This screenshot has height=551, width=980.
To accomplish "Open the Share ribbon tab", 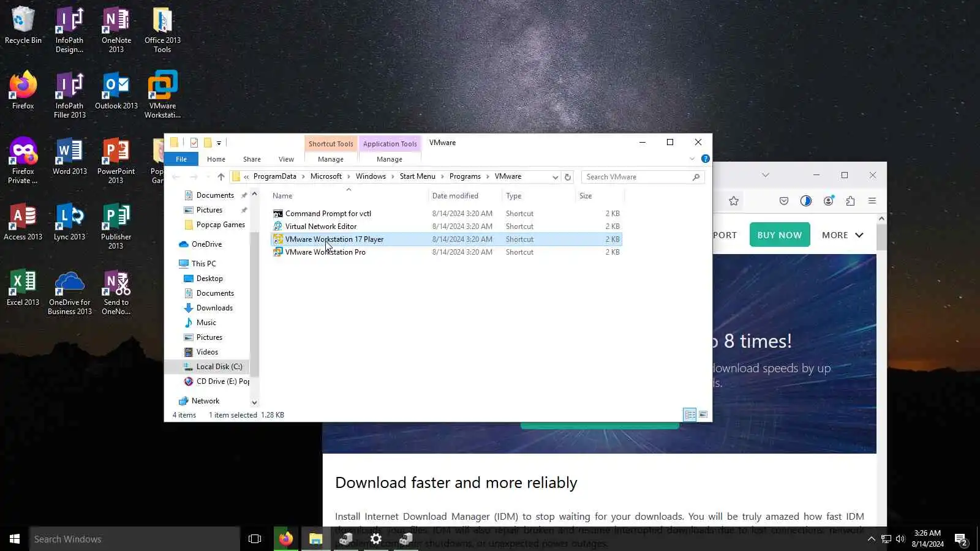I will tap(252, 159).
